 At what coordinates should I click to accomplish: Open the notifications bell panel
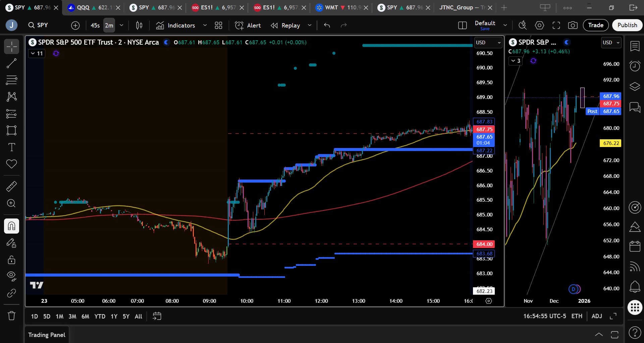pos(635,287)
